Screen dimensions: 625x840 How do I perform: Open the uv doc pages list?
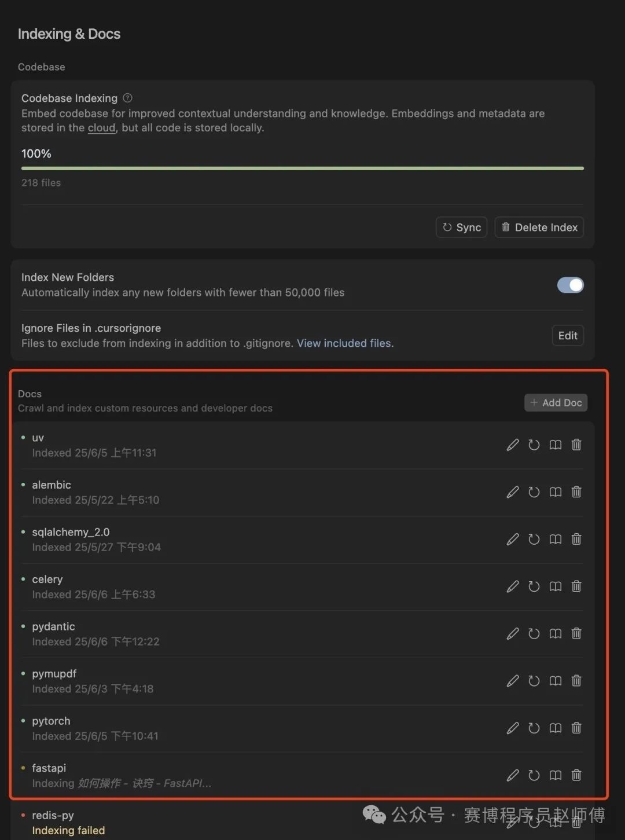tap(556, 445)
